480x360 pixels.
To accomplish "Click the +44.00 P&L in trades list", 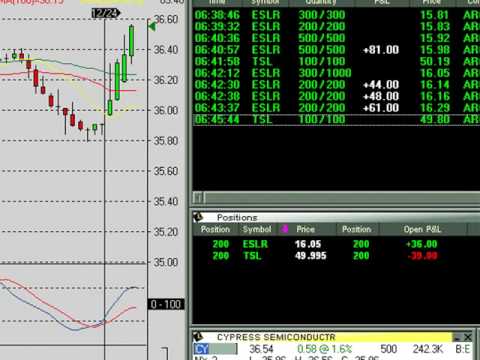I will click(x=381, y=85).
